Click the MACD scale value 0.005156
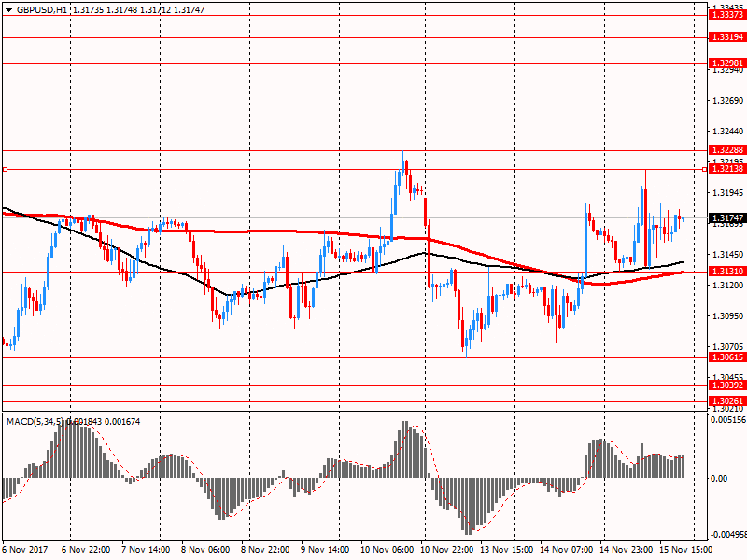This screenshot has height=560, width=747. coord(728,420)
